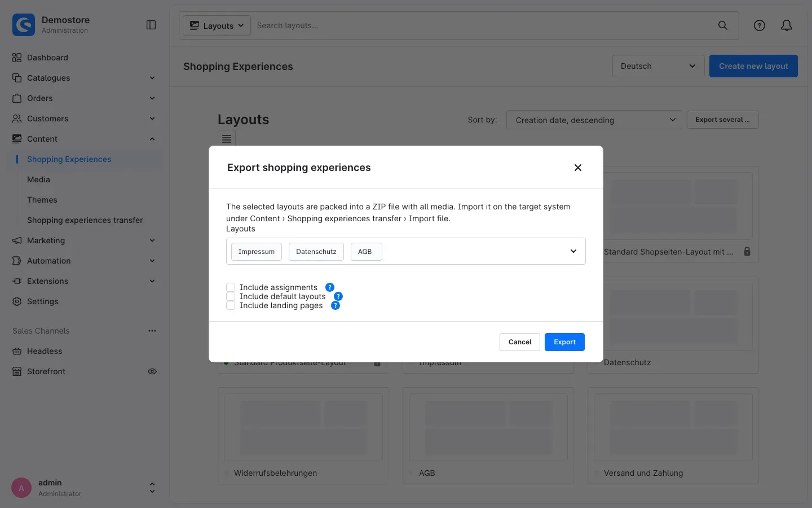The width and height of the screenshot is (812, 508).
Task: Open the Layouts search type dropdown
Action: pyautogui.click(x=217, y=25)
